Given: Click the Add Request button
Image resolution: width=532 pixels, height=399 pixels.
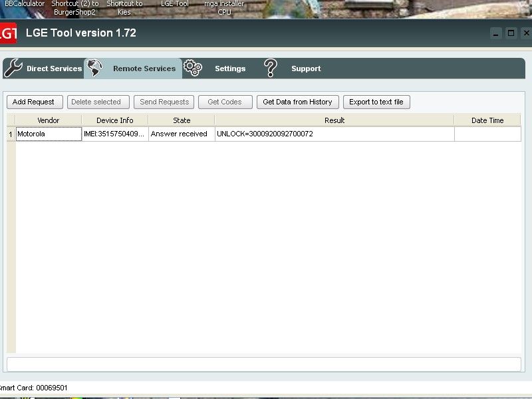Looking at the screenshot, I should [x=35, y=102].
